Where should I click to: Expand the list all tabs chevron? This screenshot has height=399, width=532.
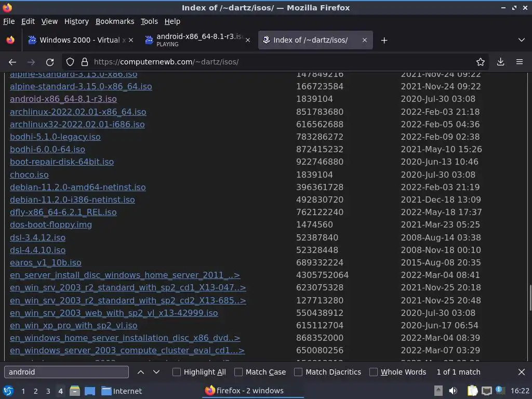pos(522,40)
